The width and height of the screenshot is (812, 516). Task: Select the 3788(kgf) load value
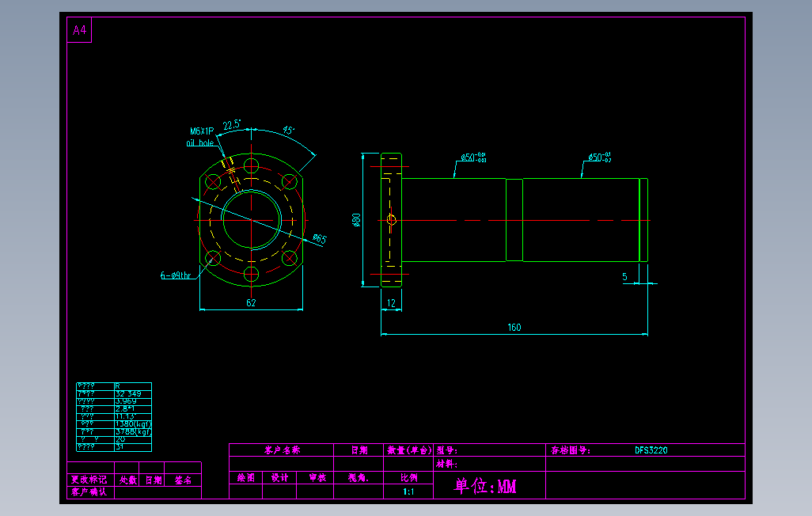[133, 431]
